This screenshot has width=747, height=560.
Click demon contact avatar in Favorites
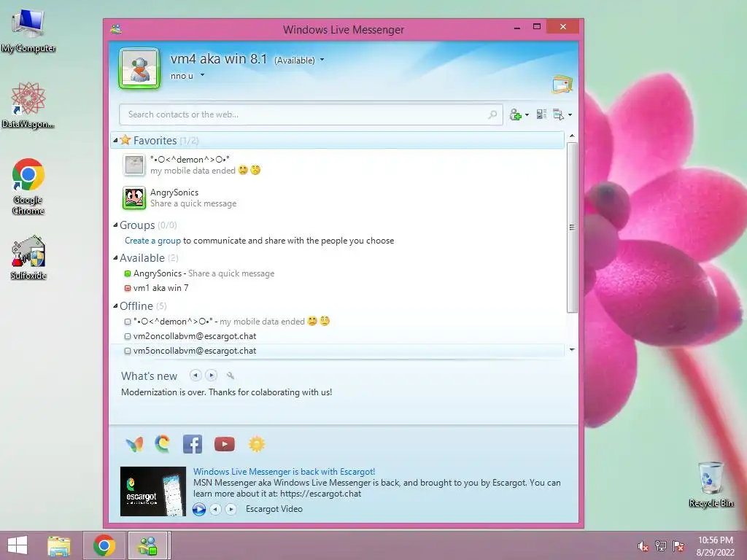pos(134,165)
